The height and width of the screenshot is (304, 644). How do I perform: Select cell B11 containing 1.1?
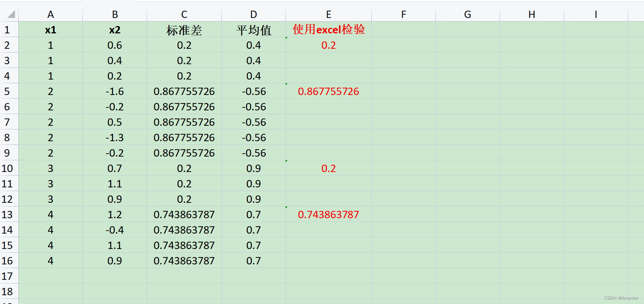click(x=115, y=184)
